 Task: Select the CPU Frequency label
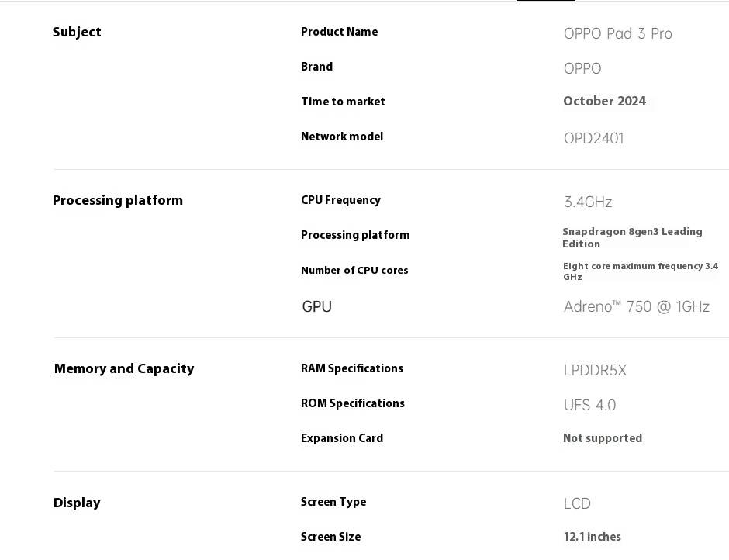pos(340,200)
